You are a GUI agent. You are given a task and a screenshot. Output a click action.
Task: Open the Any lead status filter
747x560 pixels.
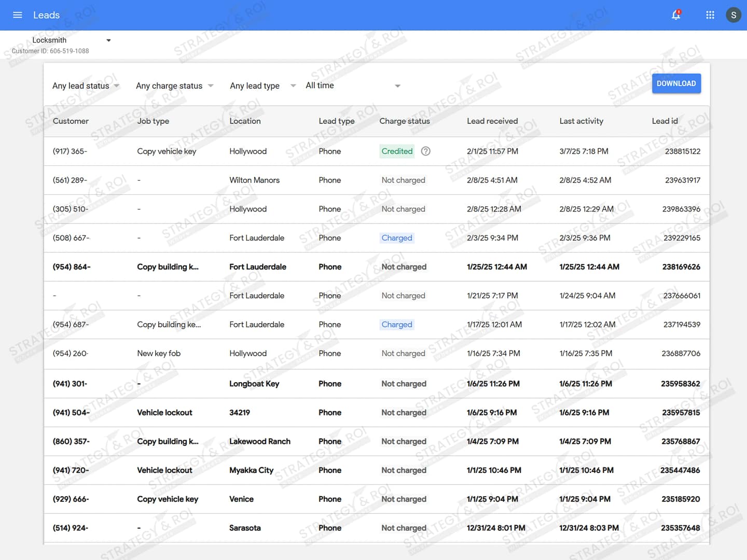[86, 86]
